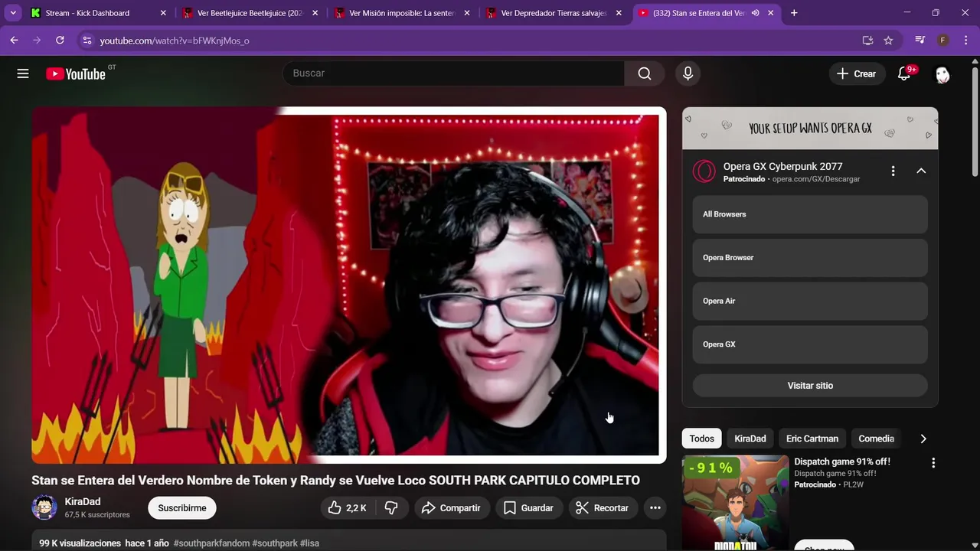
Task: Switch to Stream - Kick Dashboard tab
Action: (100, 13)
